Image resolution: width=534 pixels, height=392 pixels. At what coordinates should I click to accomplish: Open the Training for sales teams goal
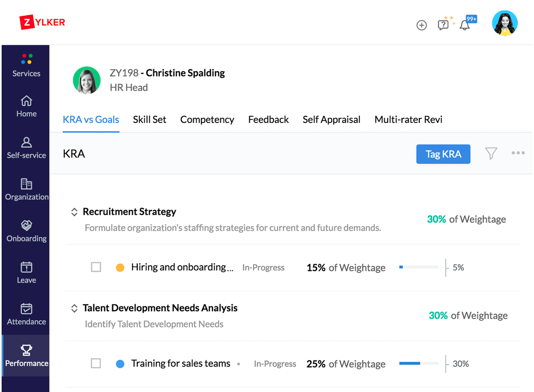181,363
